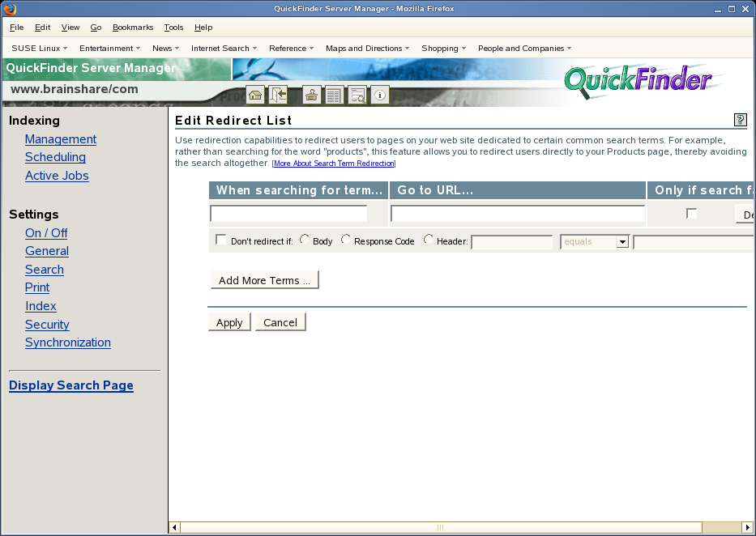Open the search form magnifier icon
The width and height of the screenshot is (756, 536).
click(x=357, y=95)
